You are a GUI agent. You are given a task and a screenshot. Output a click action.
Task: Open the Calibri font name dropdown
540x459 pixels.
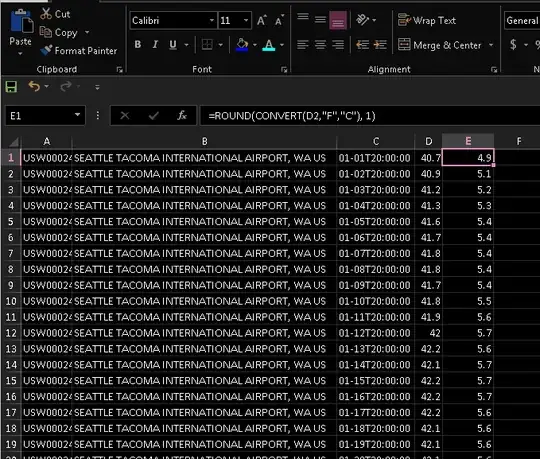point(212,20)
